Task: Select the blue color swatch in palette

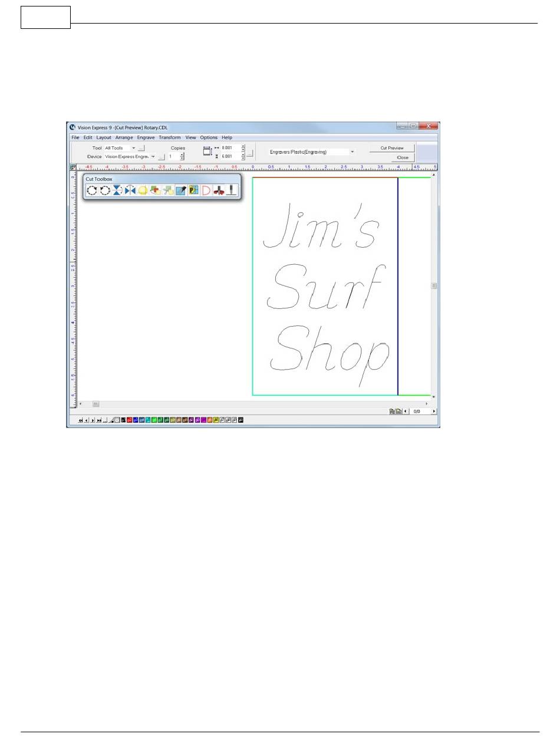Action: [136, 420]
